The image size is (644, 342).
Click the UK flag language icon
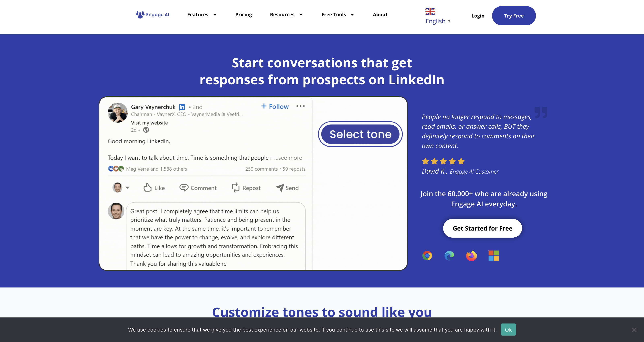pyautogui.click(x=430, y=11)
